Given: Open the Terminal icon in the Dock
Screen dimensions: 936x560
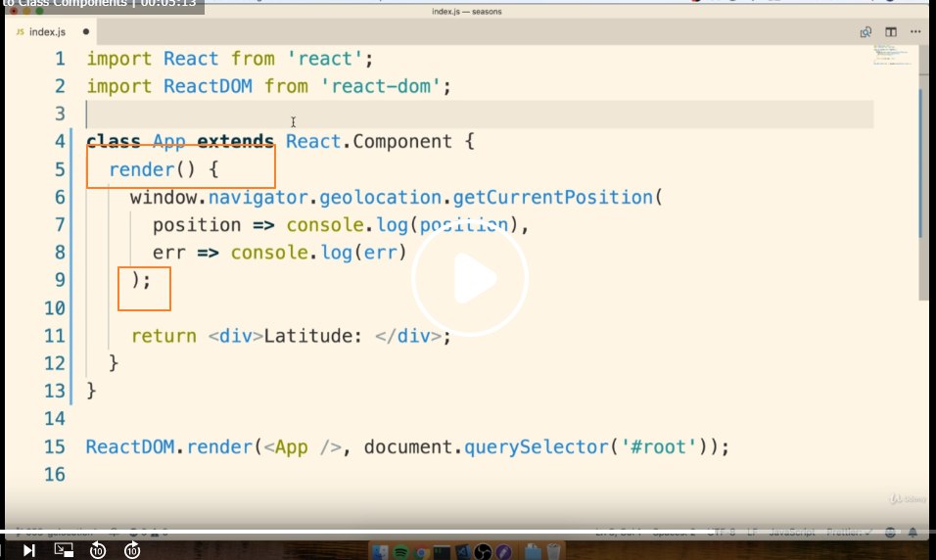Looking at the screenshot, I should click(442, 552).
